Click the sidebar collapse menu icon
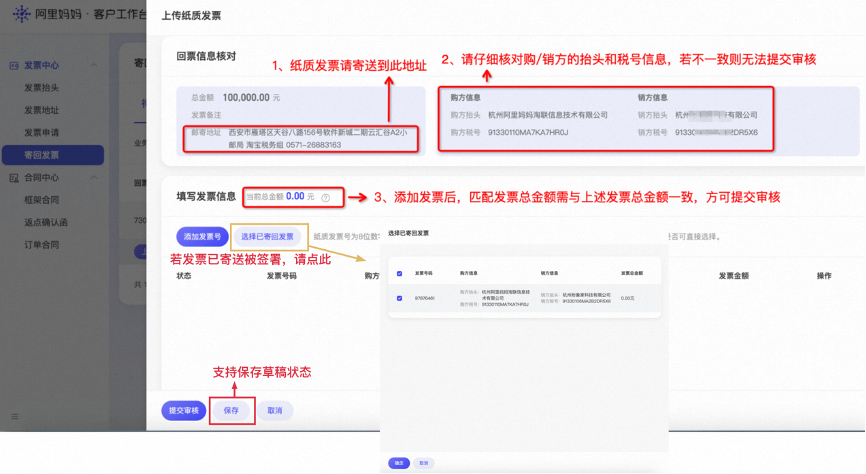Image resolution: width=866 pixels, height=474 pixels. click(x=14, y=417)
